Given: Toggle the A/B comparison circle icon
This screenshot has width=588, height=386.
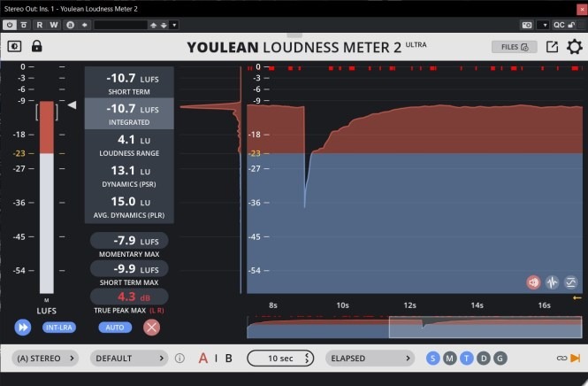Looking at the screenshot, I should tap(70, 25).
